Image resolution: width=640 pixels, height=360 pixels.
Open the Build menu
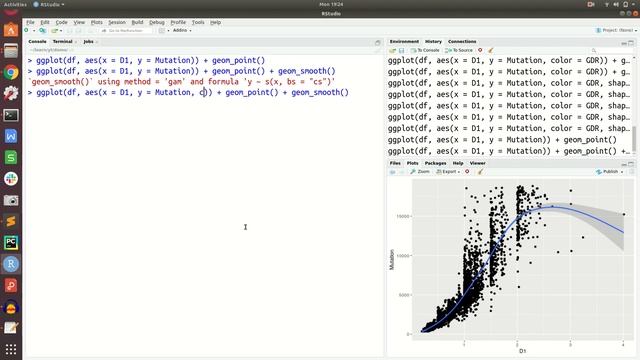tap(138, 22)
